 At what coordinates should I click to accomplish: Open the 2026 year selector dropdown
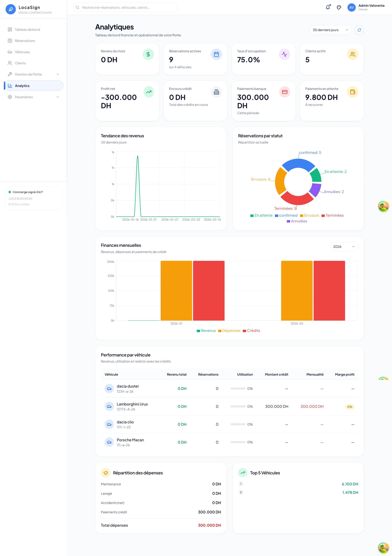[344, 247]
